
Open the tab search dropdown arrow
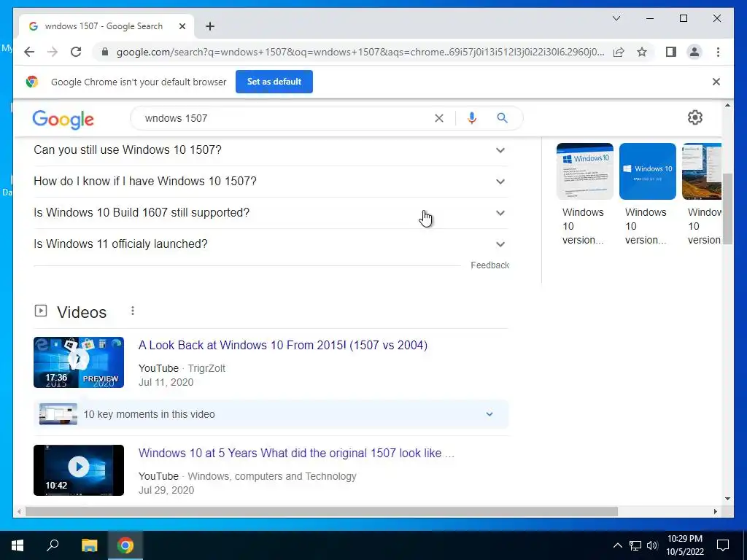[616, 18]
